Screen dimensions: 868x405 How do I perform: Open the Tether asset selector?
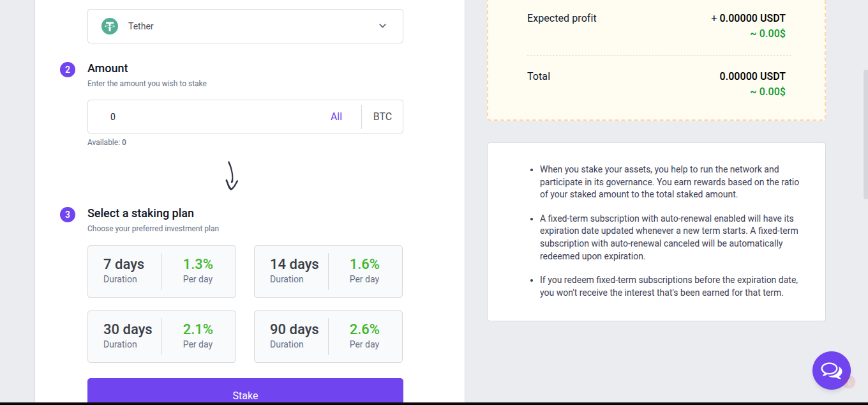pos(245,26)
